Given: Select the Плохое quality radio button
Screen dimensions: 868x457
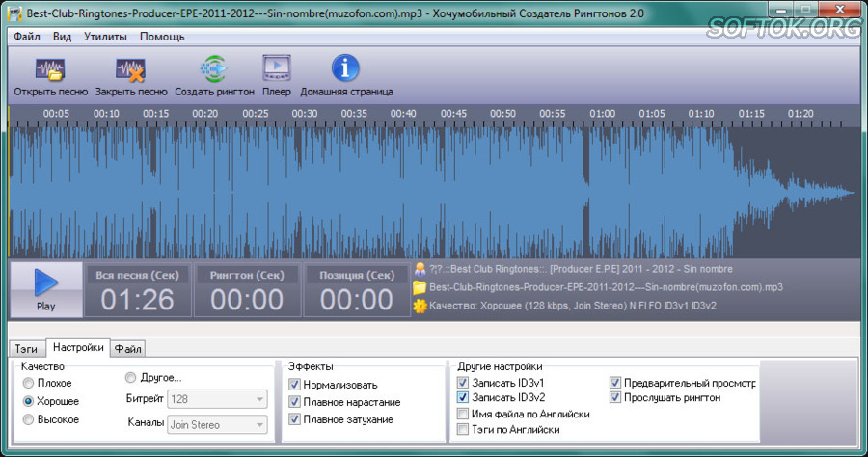Looking at the screenshot, I should coord(28,383).
